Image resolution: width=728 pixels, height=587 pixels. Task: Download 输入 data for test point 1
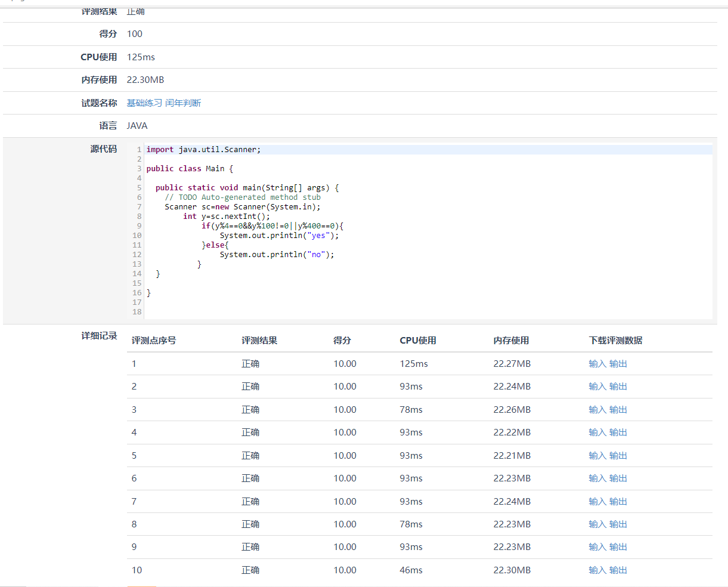click(x=597, y=364)
